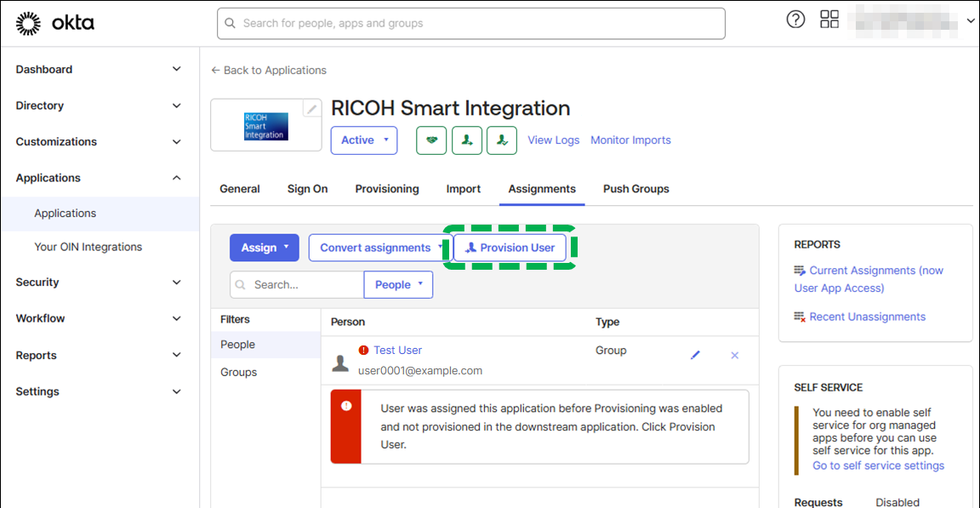Click the user-with-arrow provisioning icon
The image size is (980, 508).
(467, 140)
